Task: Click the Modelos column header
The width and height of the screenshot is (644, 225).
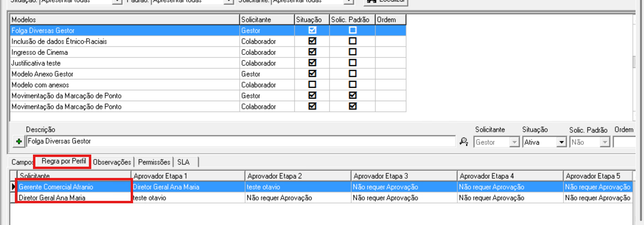Action: [x=125, y=20]
